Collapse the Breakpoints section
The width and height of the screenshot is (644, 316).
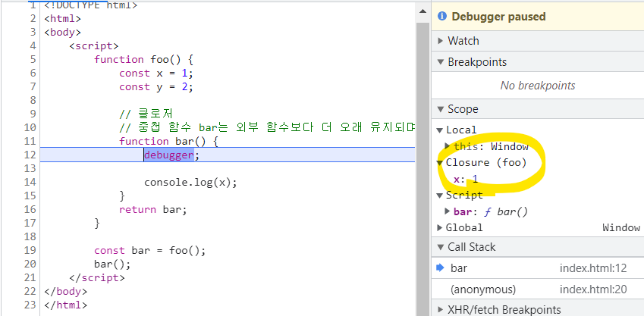click(x=441, y=62)
